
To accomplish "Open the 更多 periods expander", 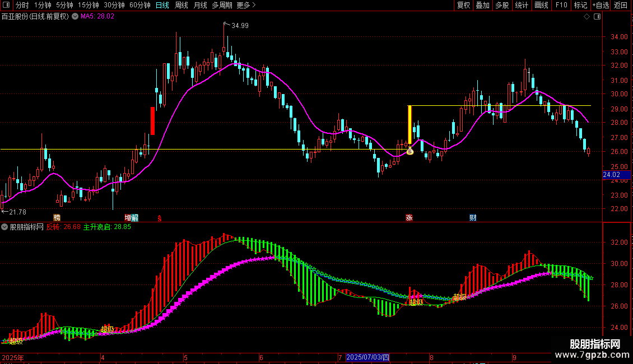I will [246, 6].
